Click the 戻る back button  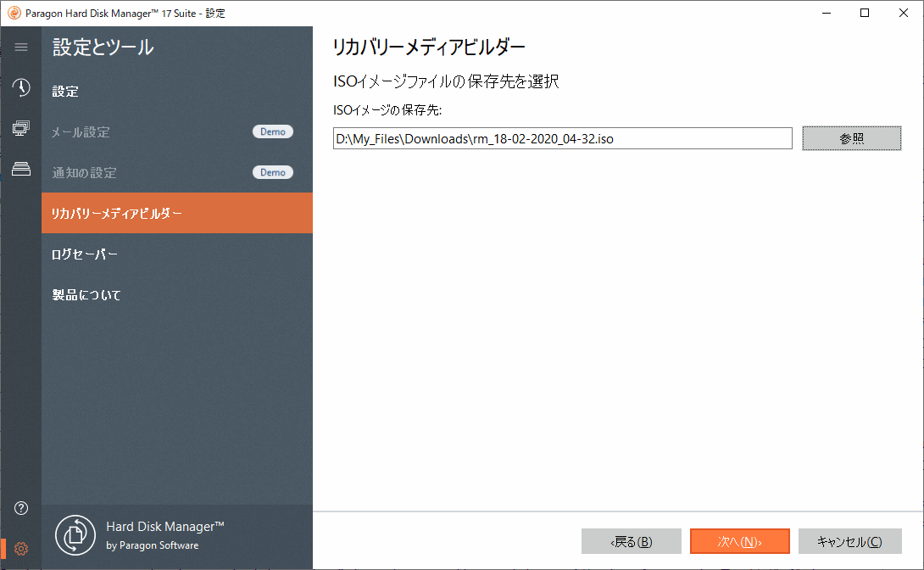pos(631,540)
